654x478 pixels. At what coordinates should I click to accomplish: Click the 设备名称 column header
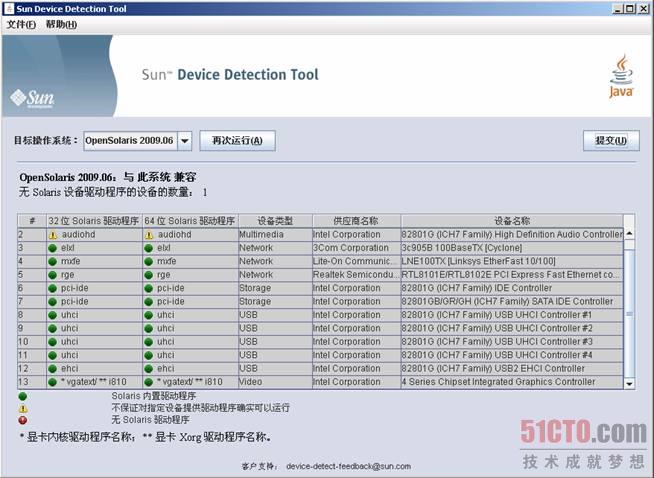(512, 221)
